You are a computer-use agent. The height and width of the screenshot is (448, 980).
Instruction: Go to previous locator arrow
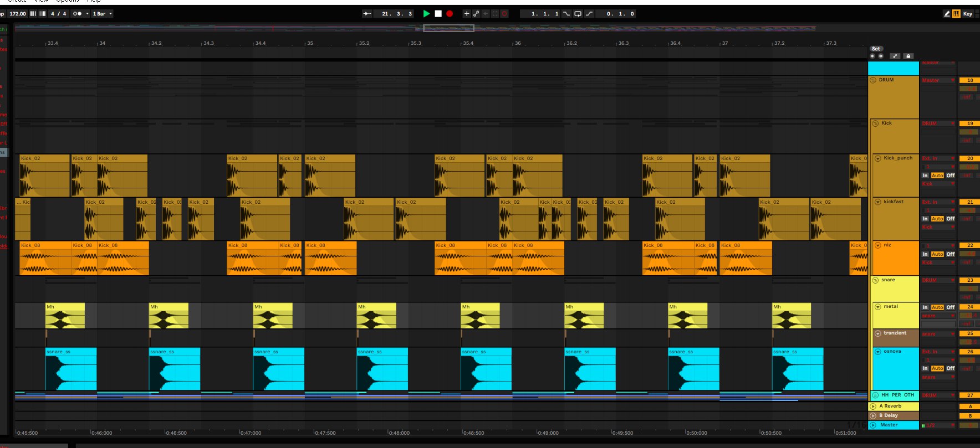point(872,56)
